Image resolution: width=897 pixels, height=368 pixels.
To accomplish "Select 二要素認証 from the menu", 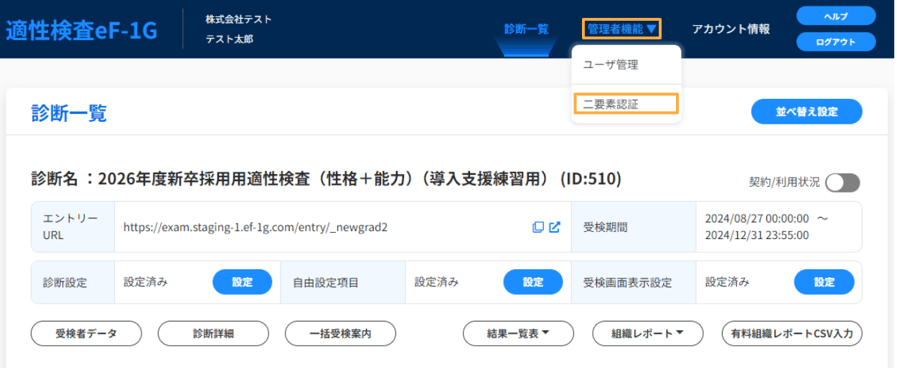I will coord(625,104).
